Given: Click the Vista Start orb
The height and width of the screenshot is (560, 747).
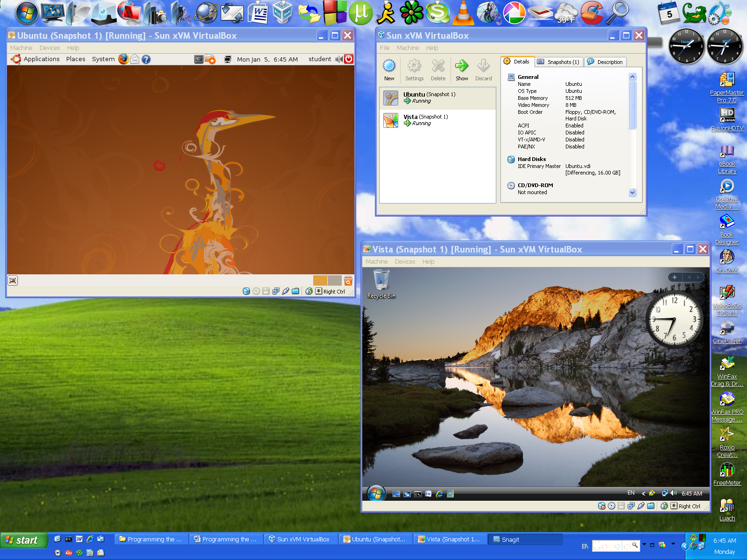Looking at the screenshot, I should [376, 493].
